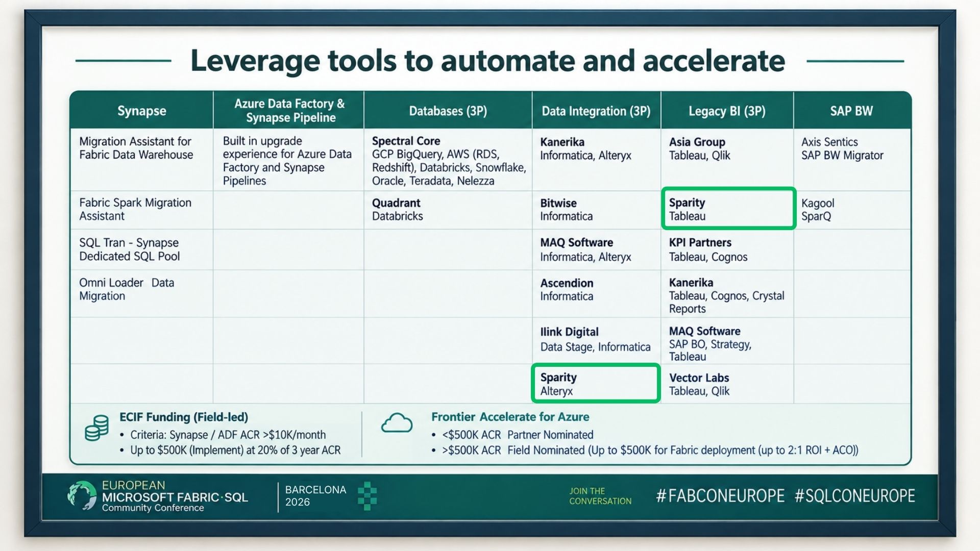The image size is (980, 551).
Task: Click the Quadrant Databricks cell
Action: click(448, 210)
